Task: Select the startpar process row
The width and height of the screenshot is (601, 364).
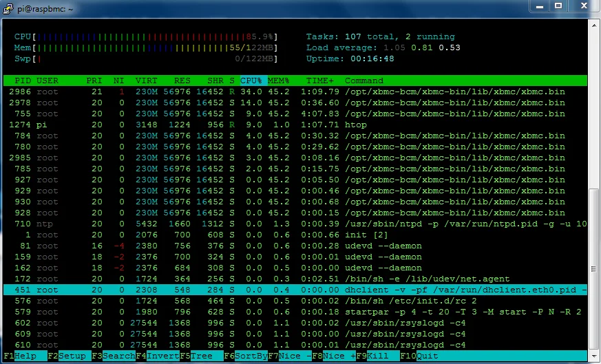Action: coord(295,312)
